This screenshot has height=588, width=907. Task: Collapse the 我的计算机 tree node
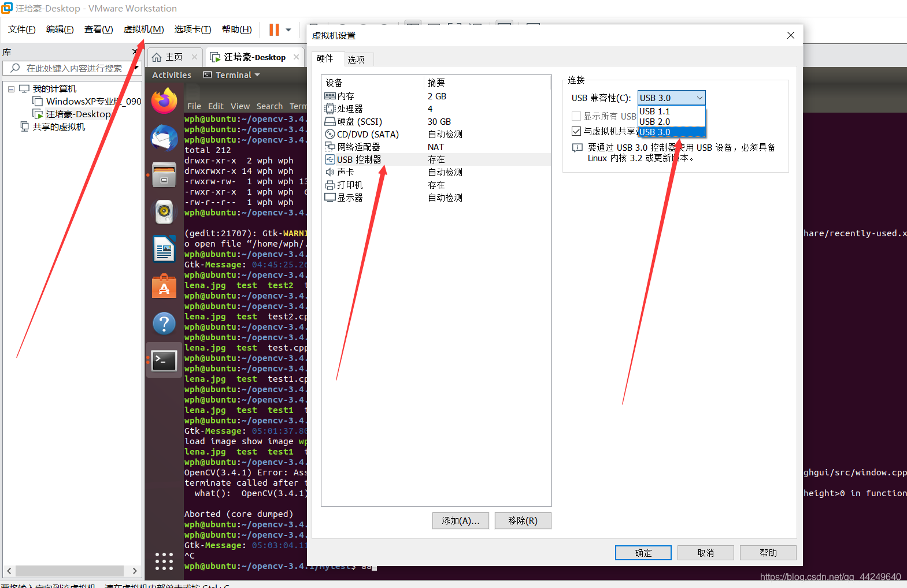pyautogui.click(x=11, y=89)
